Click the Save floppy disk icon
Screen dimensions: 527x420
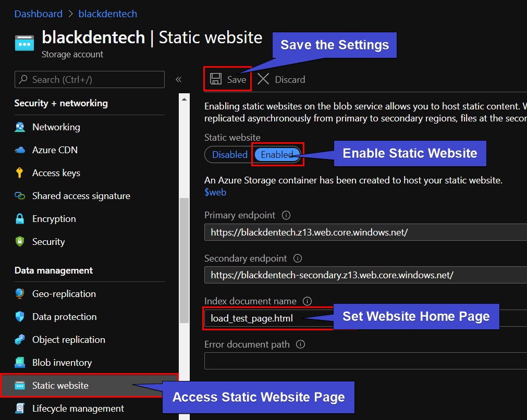coord(216,79)
